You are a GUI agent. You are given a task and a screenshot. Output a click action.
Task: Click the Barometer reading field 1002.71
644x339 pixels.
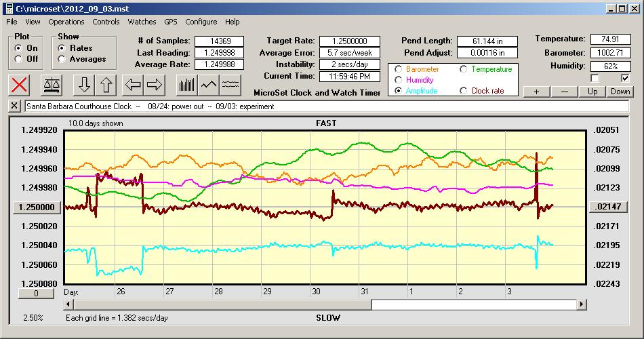tap(610, 53)
